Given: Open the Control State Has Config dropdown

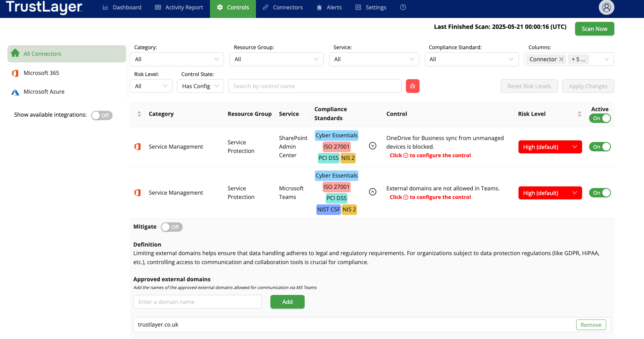Looking at the screenshot, I should pyautogui.click(x=200, y=86).
